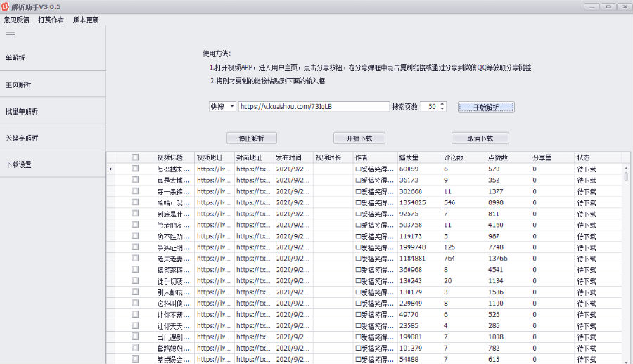Click the app logo in title bar
The image size is (633, 364).
(x=6, y=6)
